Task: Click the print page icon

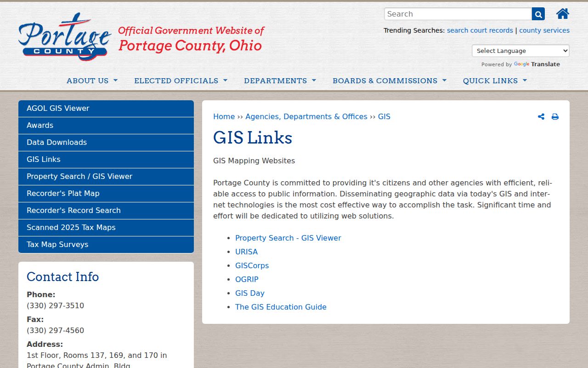Action: pyautogui.click(x=555, y=117)
